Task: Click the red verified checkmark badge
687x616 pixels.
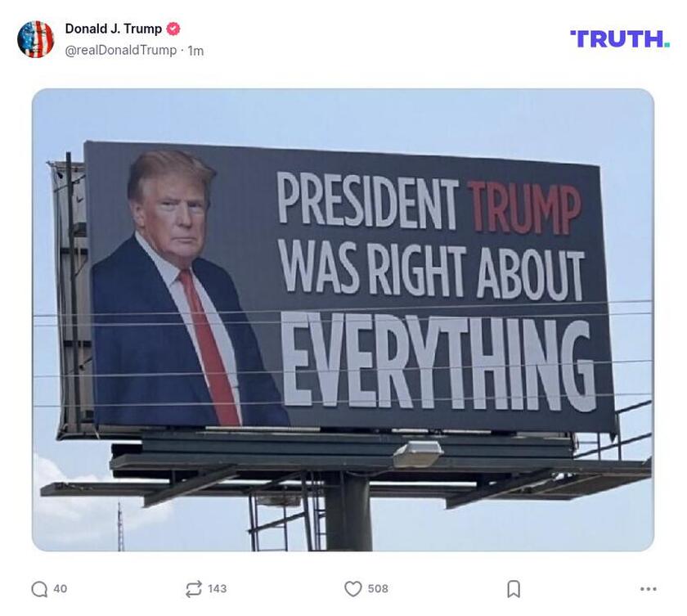Action: tap(172, 27)
